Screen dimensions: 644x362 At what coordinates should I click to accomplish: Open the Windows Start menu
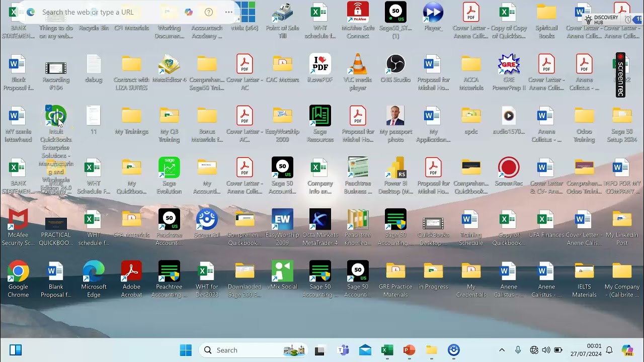pyautogui.click(x=186, y=350)
